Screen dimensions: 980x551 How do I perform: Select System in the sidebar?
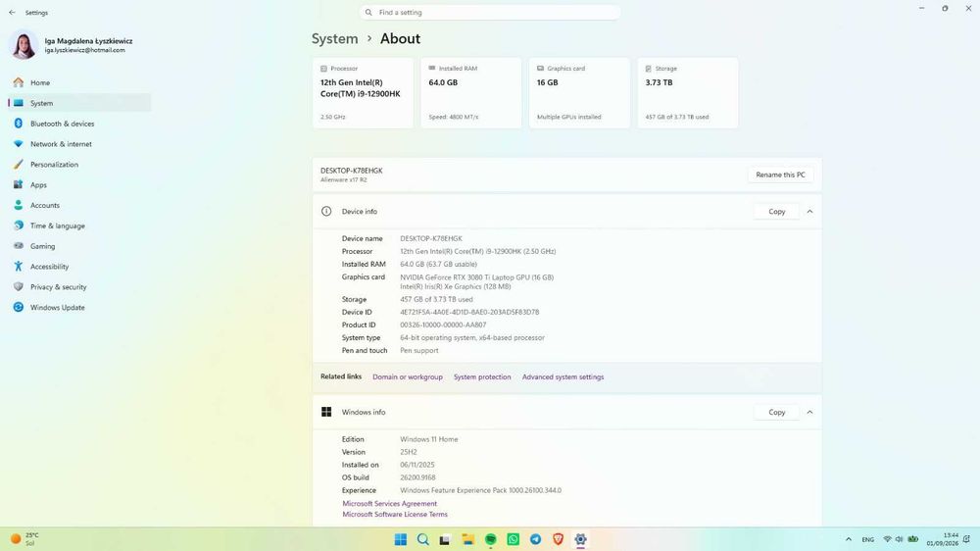[79, 103]
